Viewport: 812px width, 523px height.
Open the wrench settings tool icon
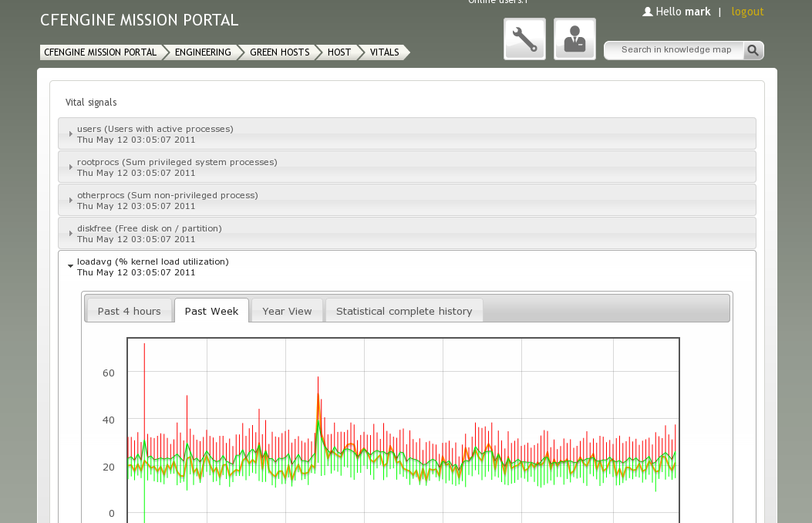524,39
